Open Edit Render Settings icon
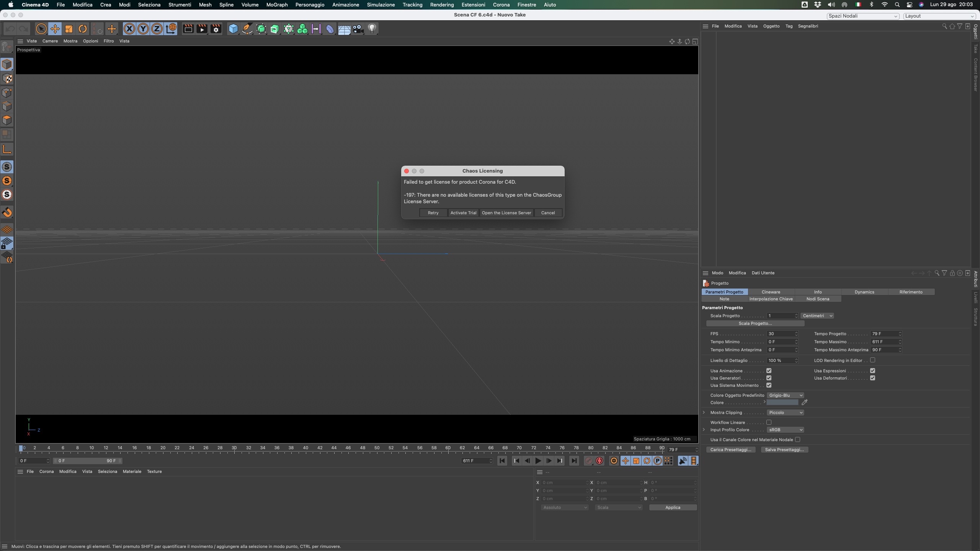The width and height of the screenshot is (980, 551). [x=216, y=29]
